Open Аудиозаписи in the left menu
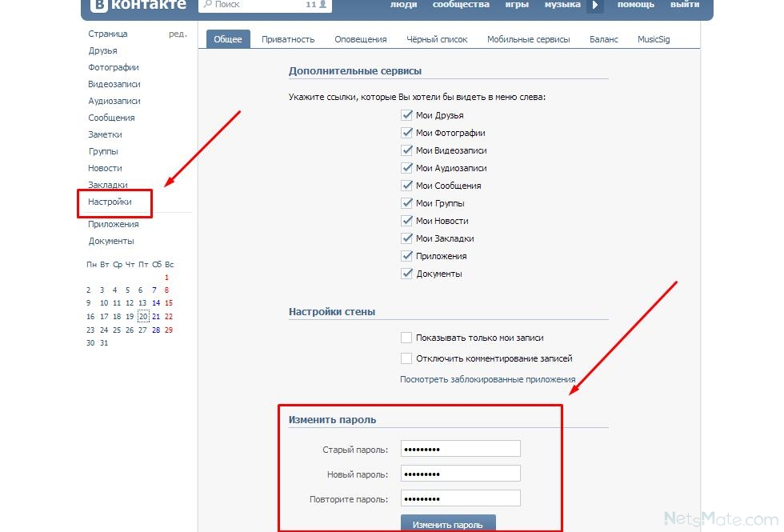This screenshot has width=784, height=532. click(x=114, y=101)
